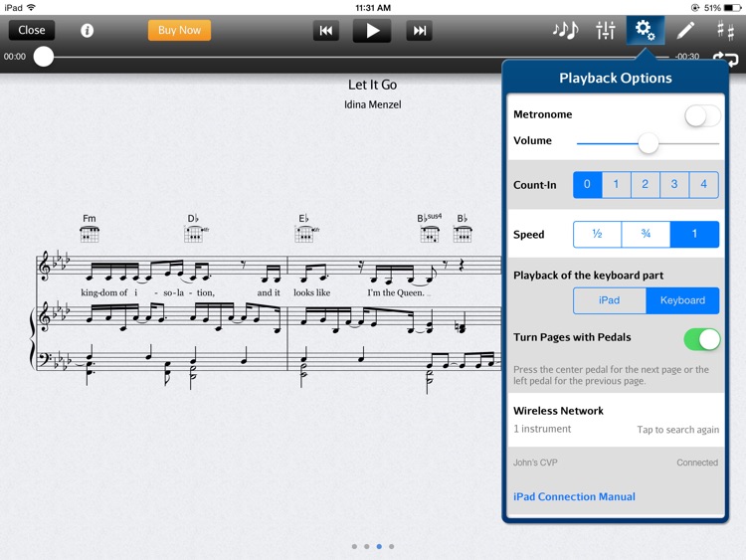Screen dimensions: 746x560
Task: Tap the Idina Menzel artist name
Action: coord(373,104)
